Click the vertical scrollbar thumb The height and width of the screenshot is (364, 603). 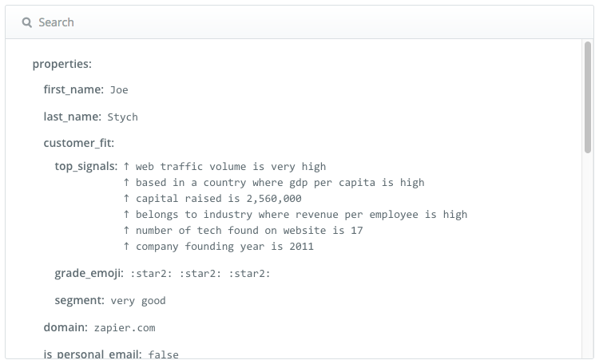(x=587, y=97)
